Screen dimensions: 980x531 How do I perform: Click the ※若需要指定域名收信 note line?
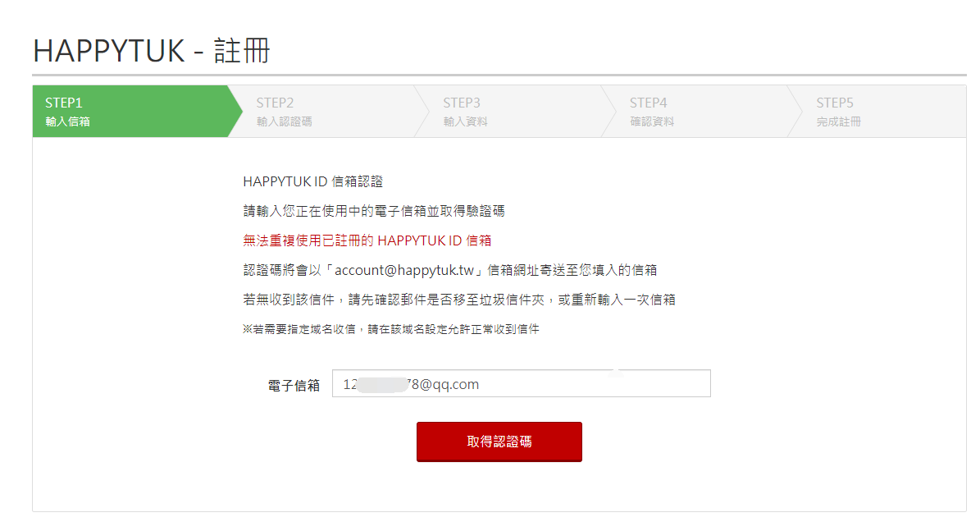click(x=390, y=329)
